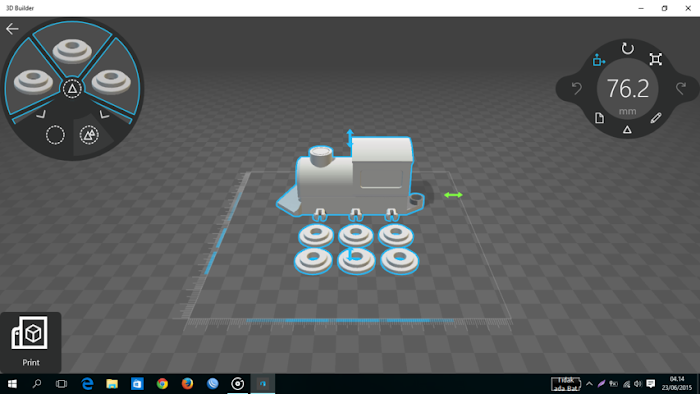Click the back arrow in top-left corner
This screenshot has width=700, height=394.
point(12,29)
